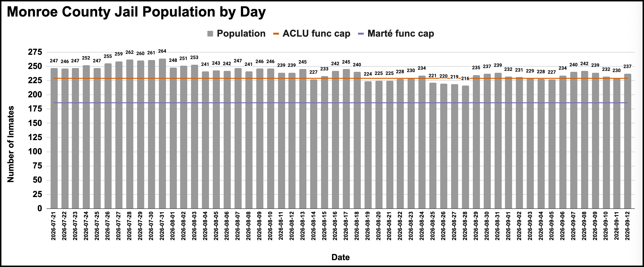The height and width of the screenshot is (267, 644).
Task: Click the bar for 2026-07-31 with value 264
Action: point(162,134)
